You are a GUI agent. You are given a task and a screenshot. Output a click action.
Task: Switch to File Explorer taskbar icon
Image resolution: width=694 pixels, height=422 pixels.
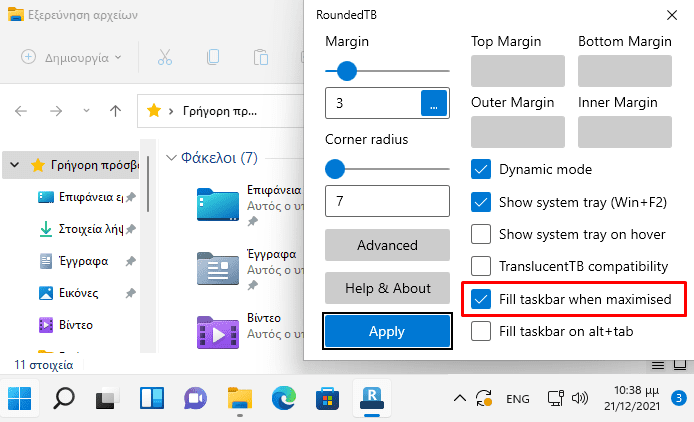point(239,398)
